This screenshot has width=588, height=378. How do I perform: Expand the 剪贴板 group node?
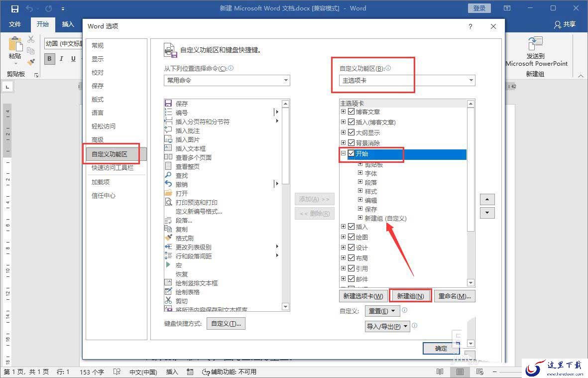pyautogui.click(x=360, y=164)
